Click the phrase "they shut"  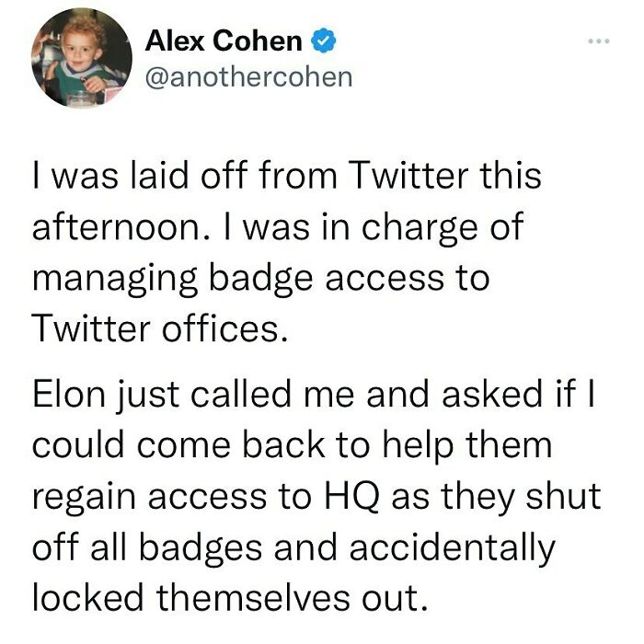(x=519, y=498)
